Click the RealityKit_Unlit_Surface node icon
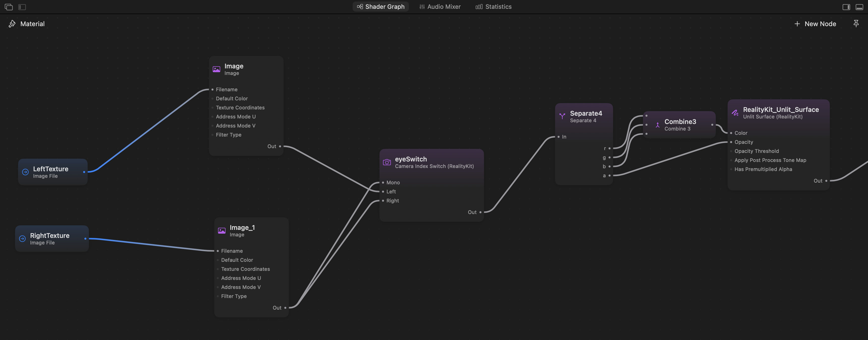The width and height of the screenshot is (868, 340). pos(735,113)
